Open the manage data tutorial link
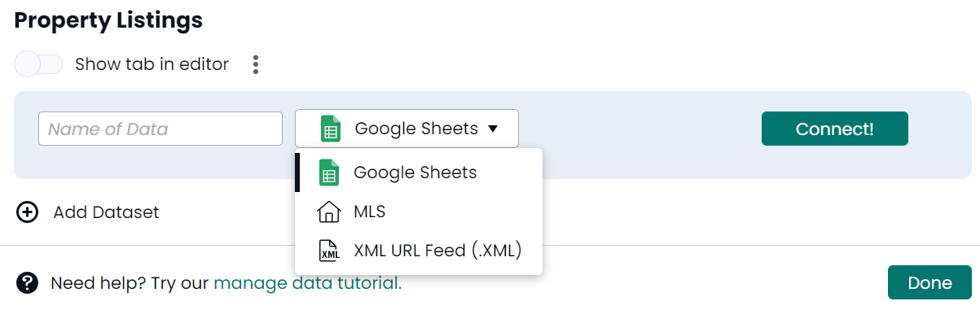 coord(307,283)
